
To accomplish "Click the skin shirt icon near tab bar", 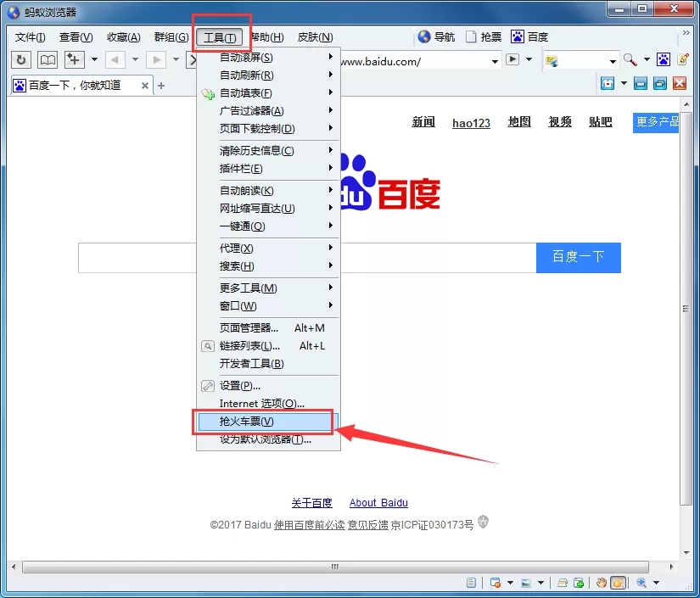I will tap(608, 83).
